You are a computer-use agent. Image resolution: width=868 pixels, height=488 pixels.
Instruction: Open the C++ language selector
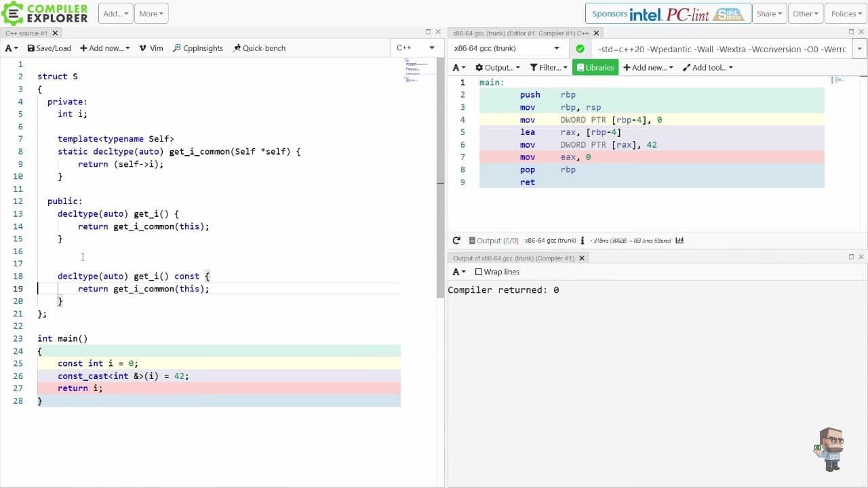pos(416,48)
